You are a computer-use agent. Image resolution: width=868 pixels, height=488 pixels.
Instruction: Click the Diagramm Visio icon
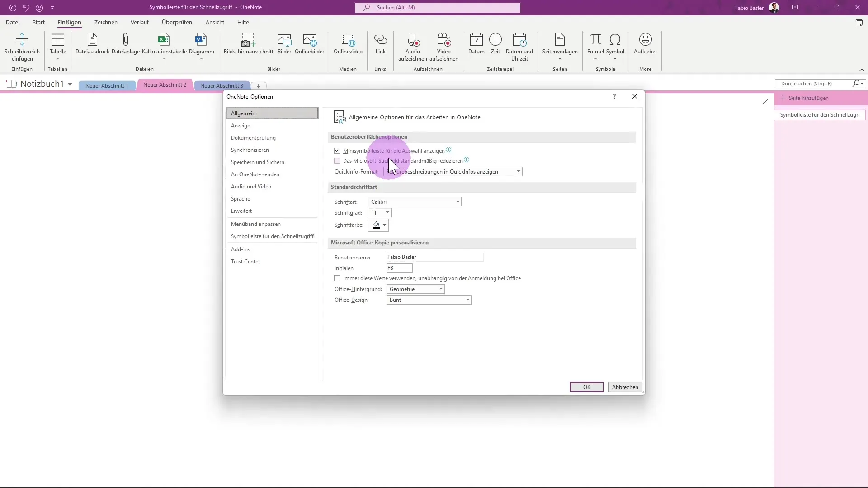[x=201, y=40]
